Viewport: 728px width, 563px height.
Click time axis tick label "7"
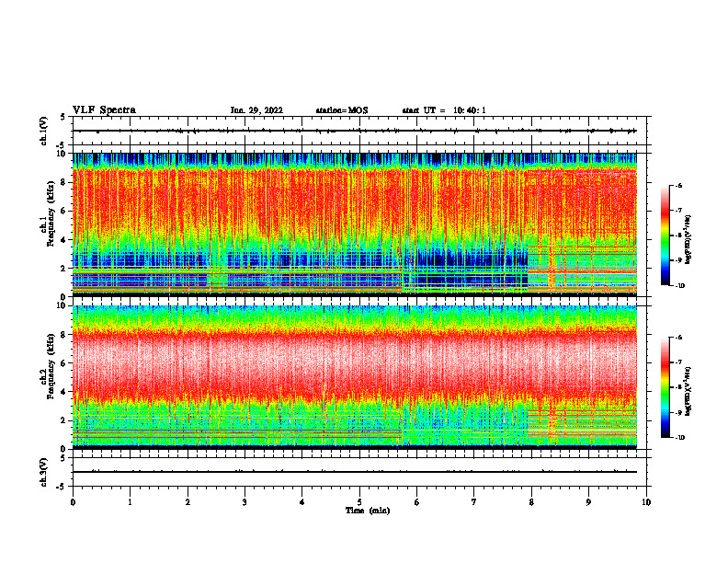click(474, 502)
